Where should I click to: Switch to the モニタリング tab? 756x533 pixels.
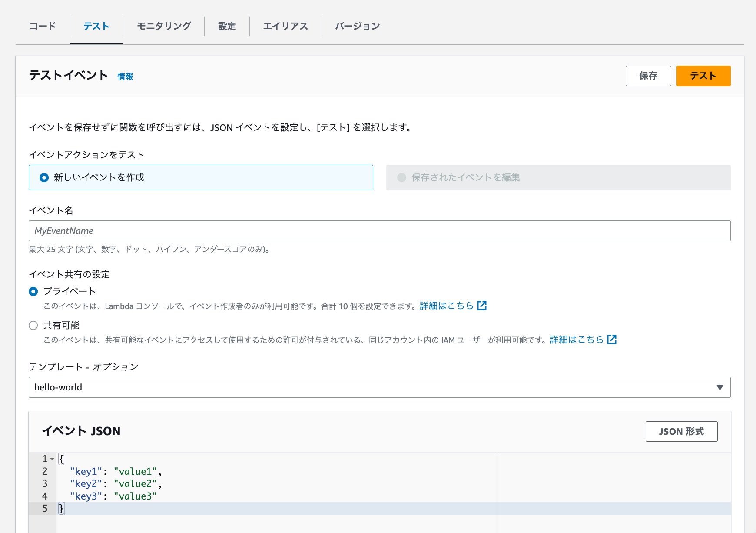[163, 26]
